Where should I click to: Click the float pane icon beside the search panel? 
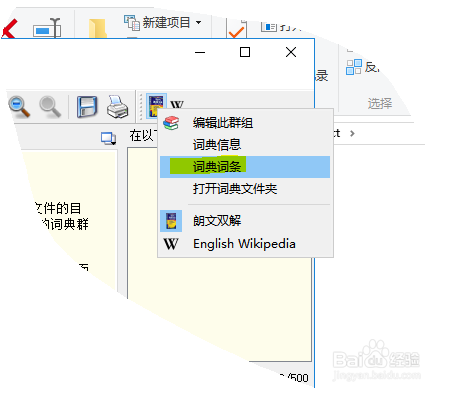(x=108, y=138)
